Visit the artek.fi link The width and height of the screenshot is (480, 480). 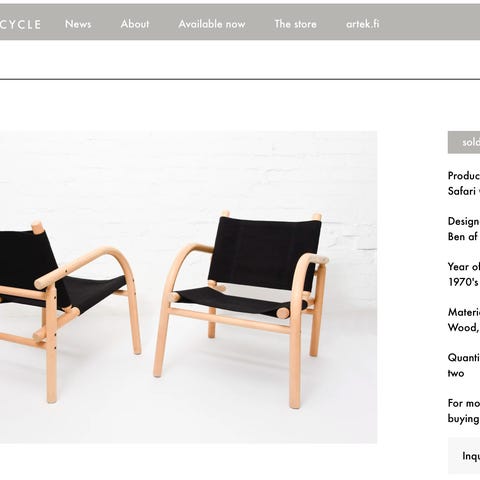tap(363, 24)
